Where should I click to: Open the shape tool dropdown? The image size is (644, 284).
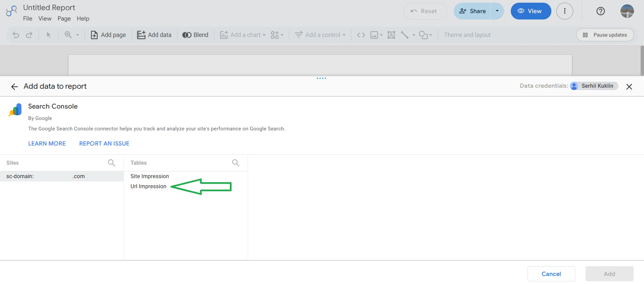point(426,35)
